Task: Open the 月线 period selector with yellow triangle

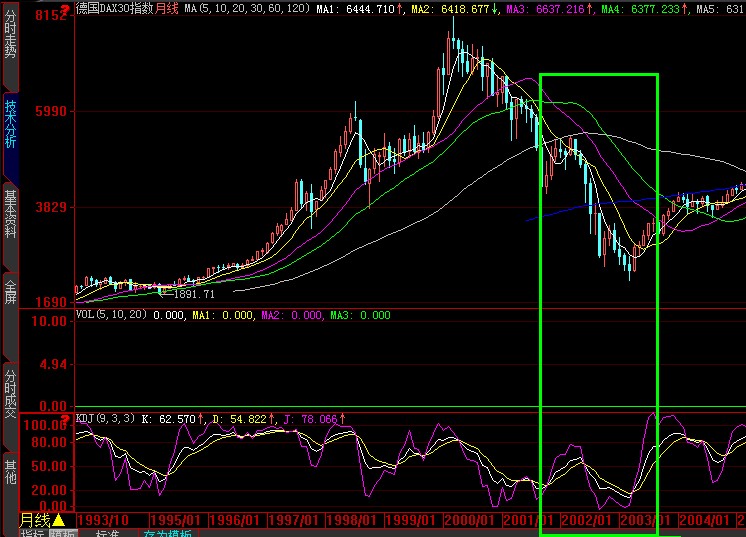Action: click(x=41, y=520)
